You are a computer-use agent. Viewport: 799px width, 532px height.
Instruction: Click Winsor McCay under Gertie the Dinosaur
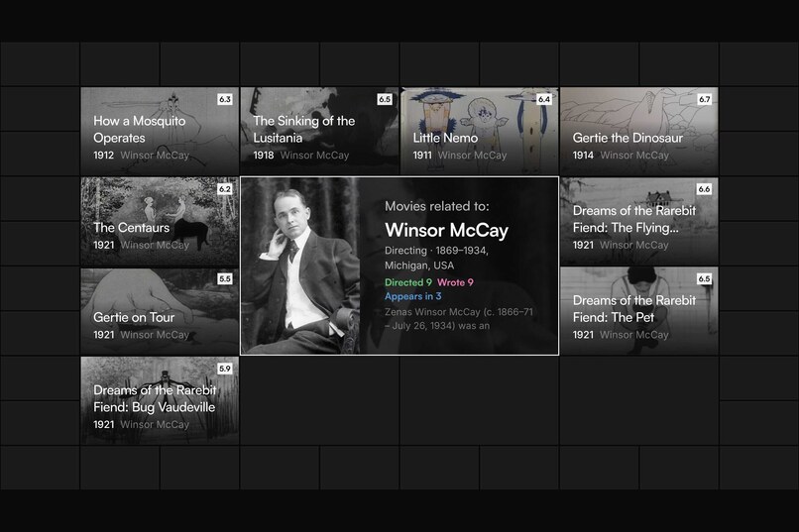(x=634, y=156)
